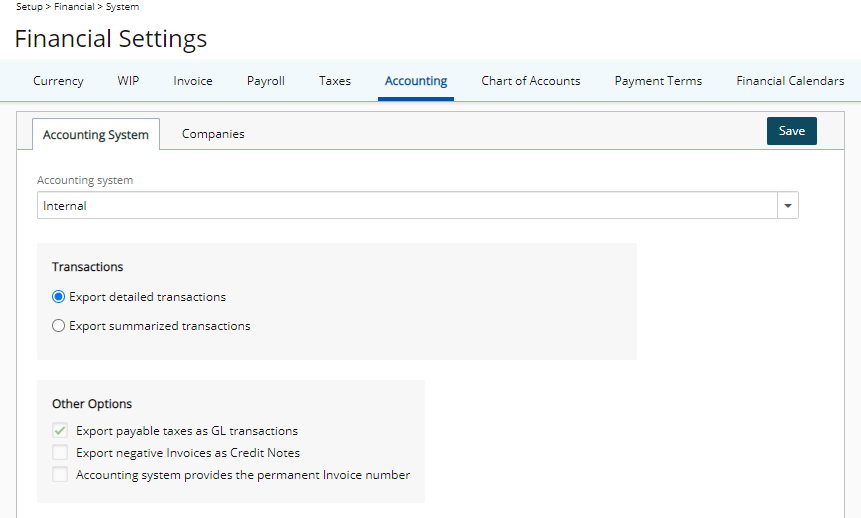Click the Financial breadcrumb link
Screen dimensions: 861x518
(x=74, y=7)
